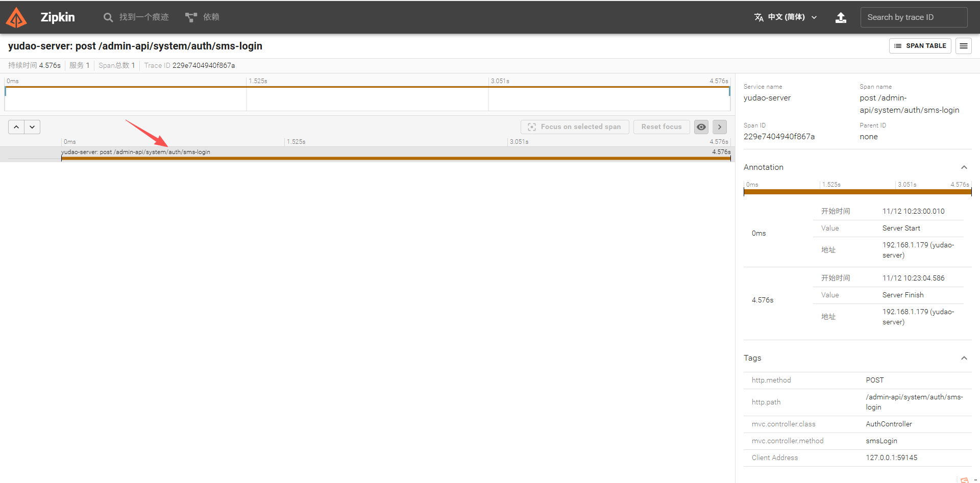Viewport: 980px width, 483px height.
Task: Collapse the span detail panel arrow
Action: [720, 127]
